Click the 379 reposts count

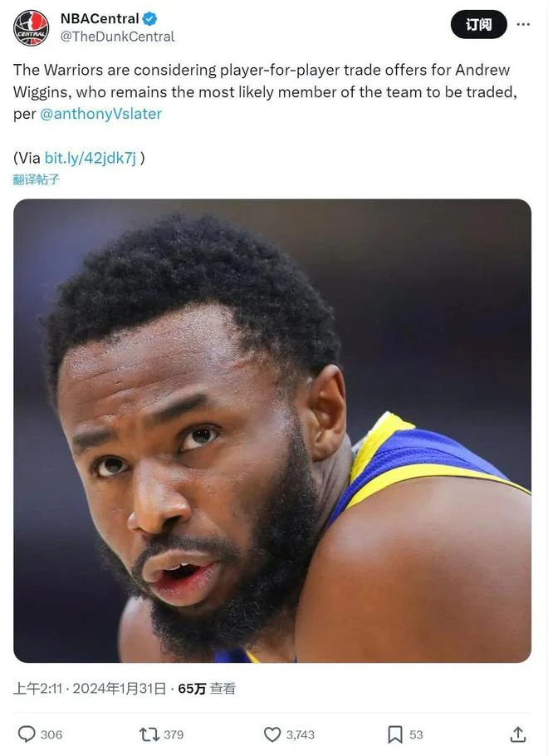coord(174,734)
